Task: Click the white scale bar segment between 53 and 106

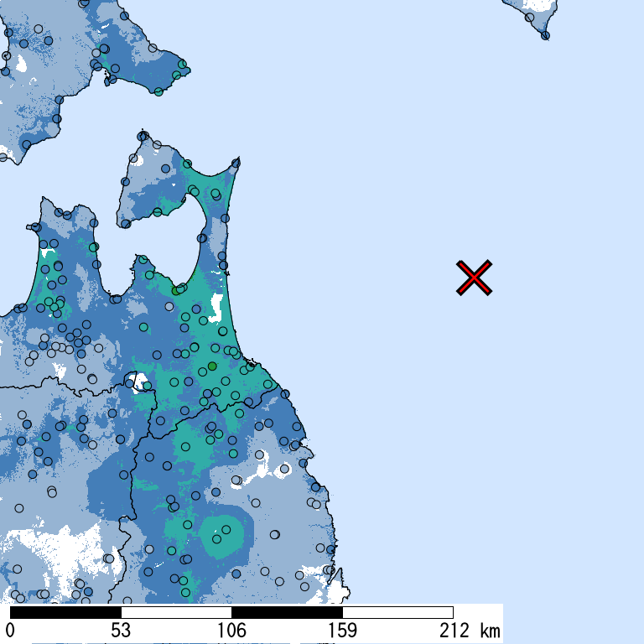Action: tap(176, 612)
